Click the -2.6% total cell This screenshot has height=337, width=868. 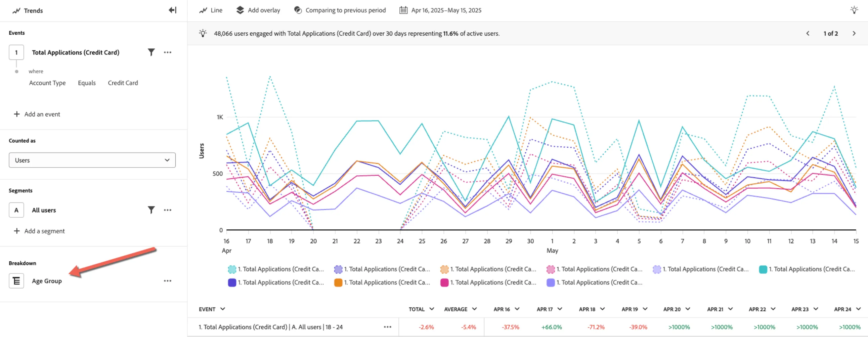pyautogui.click(x=426, y=327)
